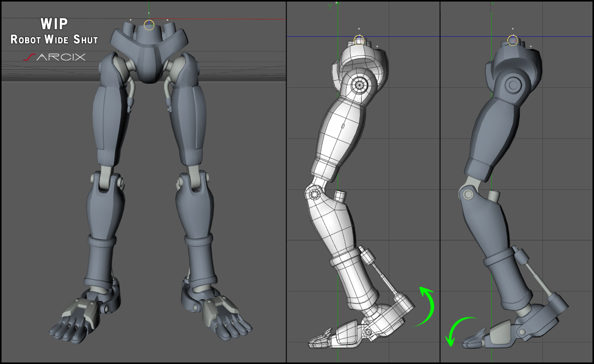Click the green Y axis label
This screenshot has width=594, height=364.
pos(330,6)
